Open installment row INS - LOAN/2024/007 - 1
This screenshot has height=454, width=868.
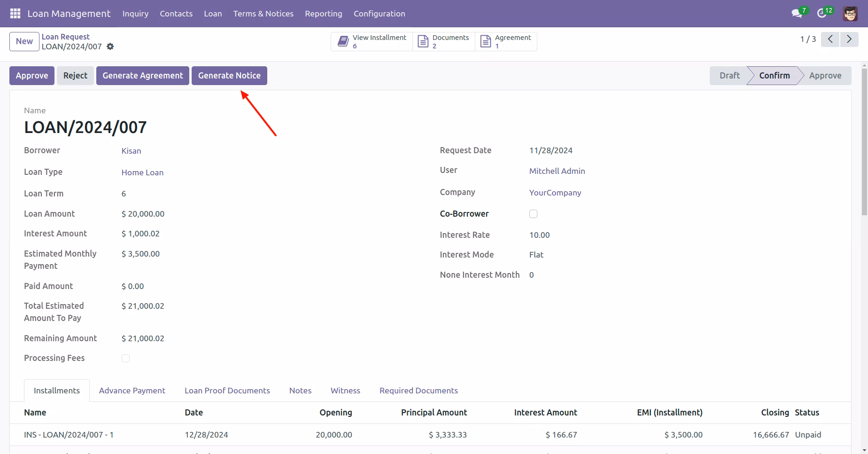[430, 435]
